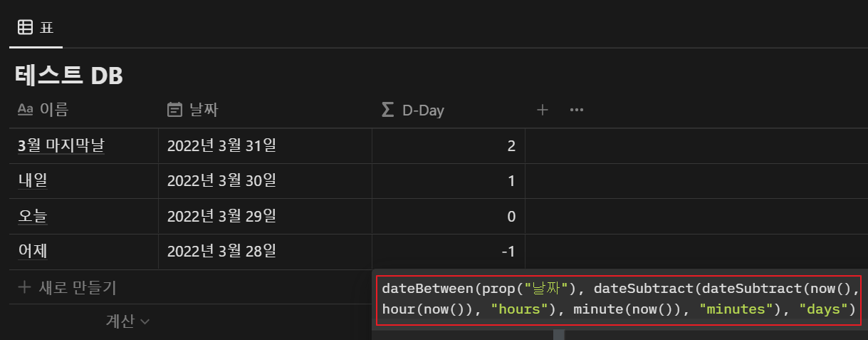The width and height of the screenshot is (868, 340).
Task: Open the 어제 row page
Action: [x=33, y=251]
